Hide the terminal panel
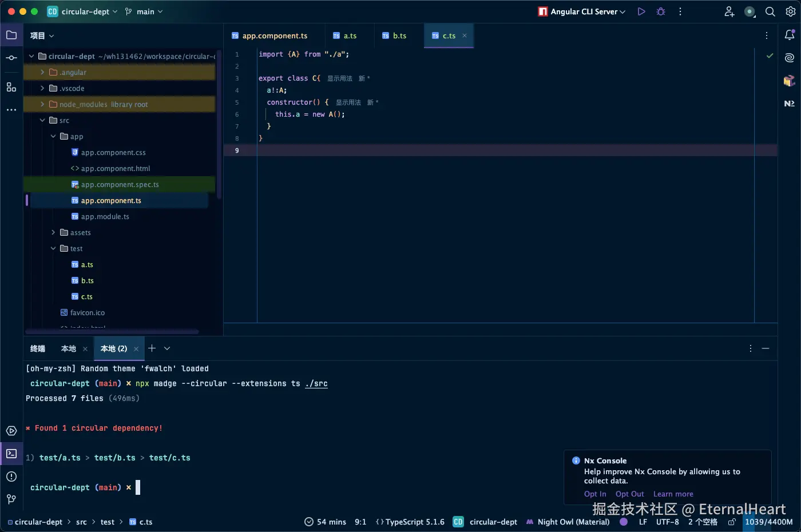The height and width of the screenshot is (532, 801). (766, 348)
